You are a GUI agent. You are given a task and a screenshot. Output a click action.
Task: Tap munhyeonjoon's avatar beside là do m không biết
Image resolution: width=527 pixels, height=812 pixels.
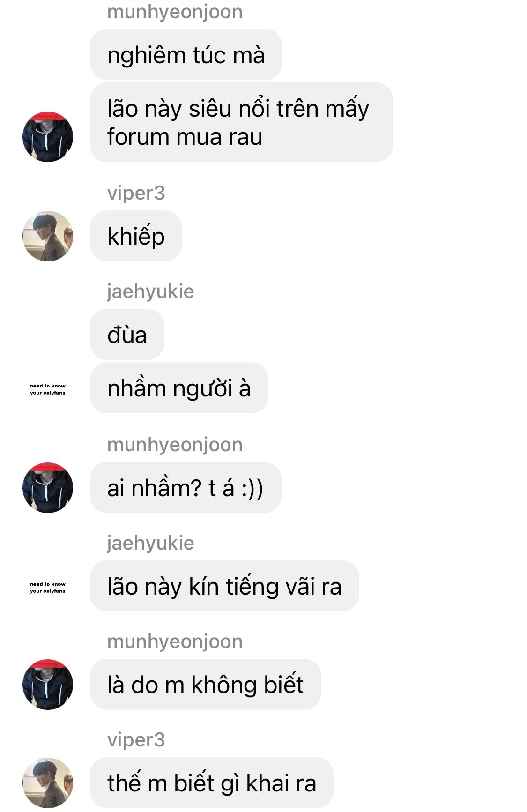pos(48,684)
